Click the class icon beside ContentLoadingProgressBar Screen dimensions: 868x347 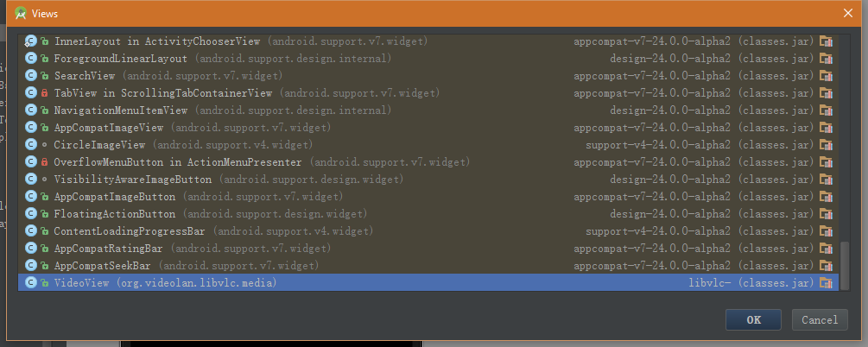pyautogui.click(x=31, y=230)
